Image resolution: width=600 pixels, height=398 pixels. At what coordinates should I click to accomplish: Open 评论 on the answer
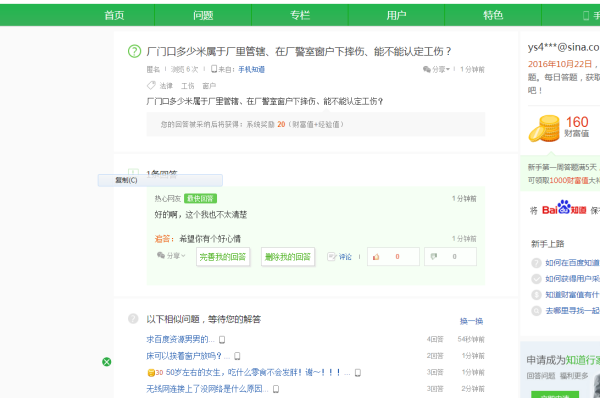345,257
